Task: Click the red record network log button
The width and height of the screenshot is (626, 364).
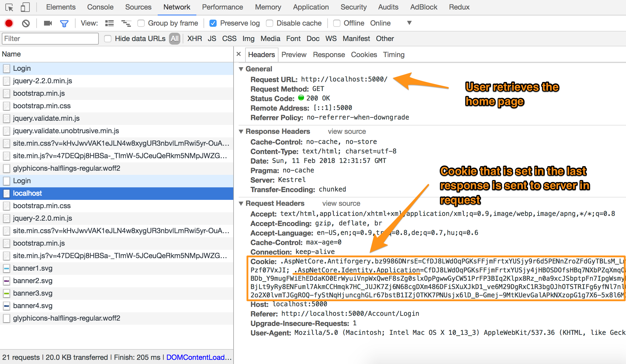Action: pos(9,23)
